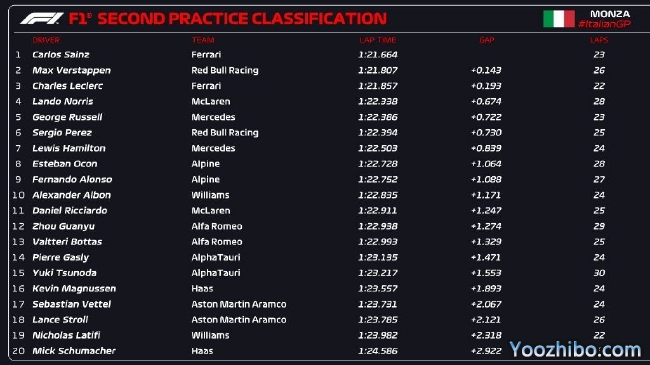Click Charles Leclerc's lap time 1:21.857
Viewport: 650px width, 365px height.
378,86
